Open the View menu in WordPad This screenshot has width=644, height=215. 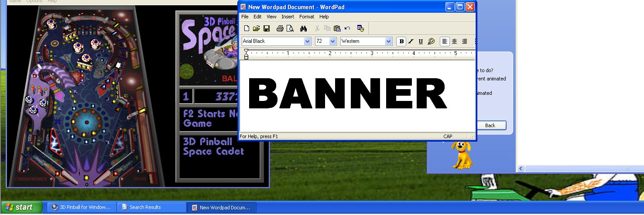(x=271, y=17)
